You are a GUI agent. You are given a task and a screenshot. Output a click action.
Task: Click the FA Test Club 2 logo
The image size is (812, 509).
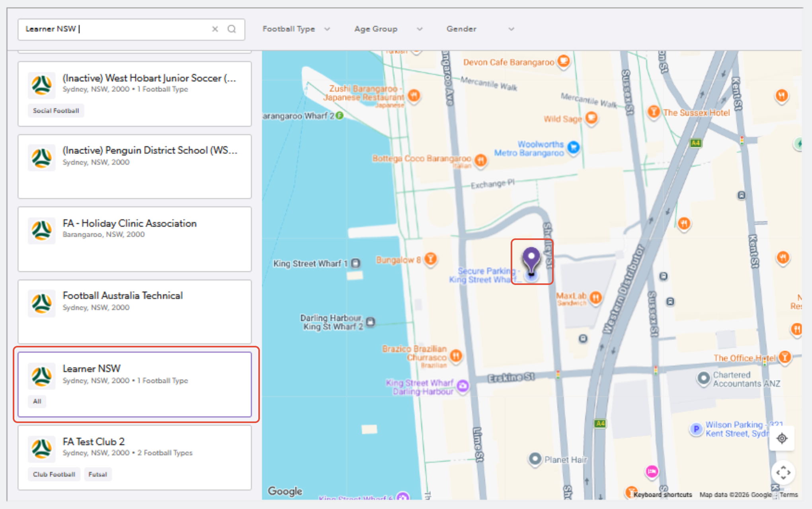pyautogui.click(x=41, y=449)
